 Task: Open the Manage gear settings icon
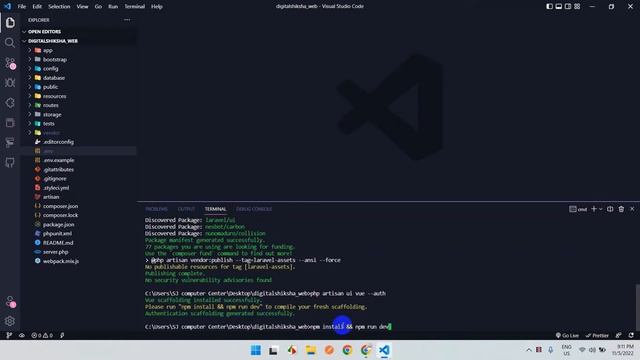[x=10, y=321]
